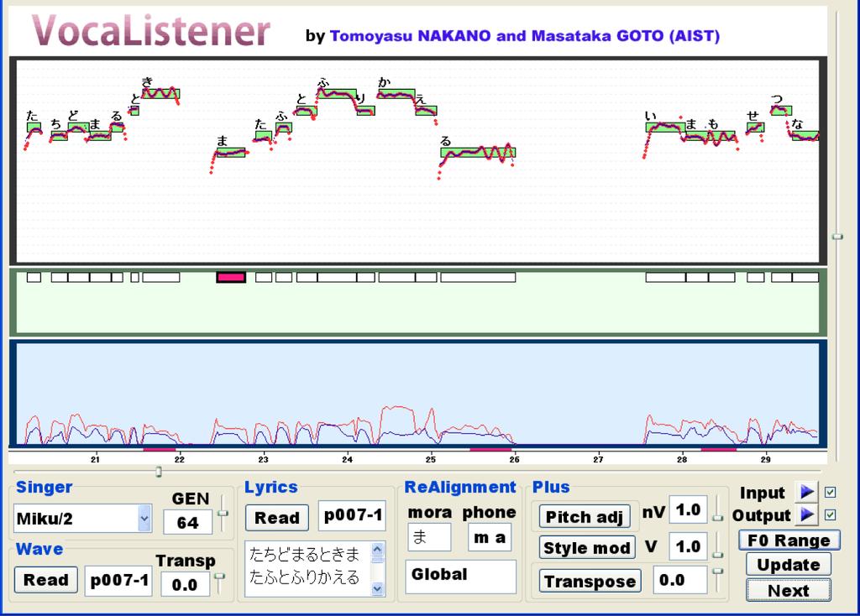Viewport: 860px width, 616px height.
Task: Click the lyrics box down arrow
Action: point(377,588)
